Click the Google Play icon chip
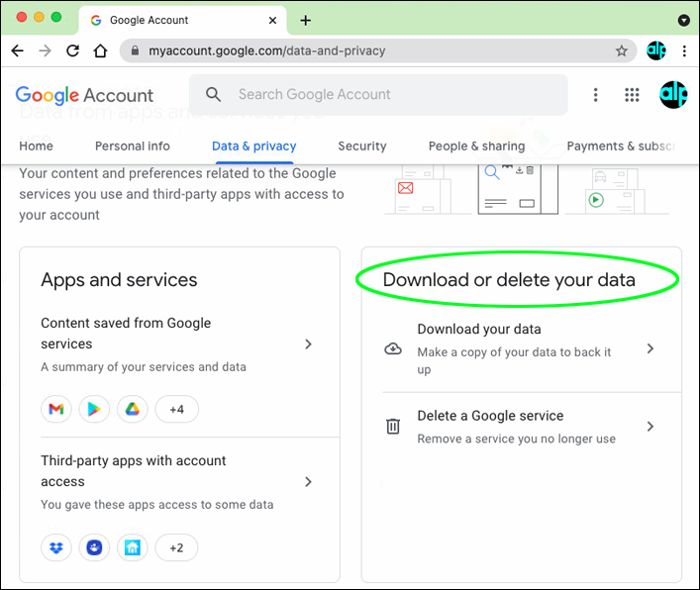The image size is (700, 590). coord(94,409)
